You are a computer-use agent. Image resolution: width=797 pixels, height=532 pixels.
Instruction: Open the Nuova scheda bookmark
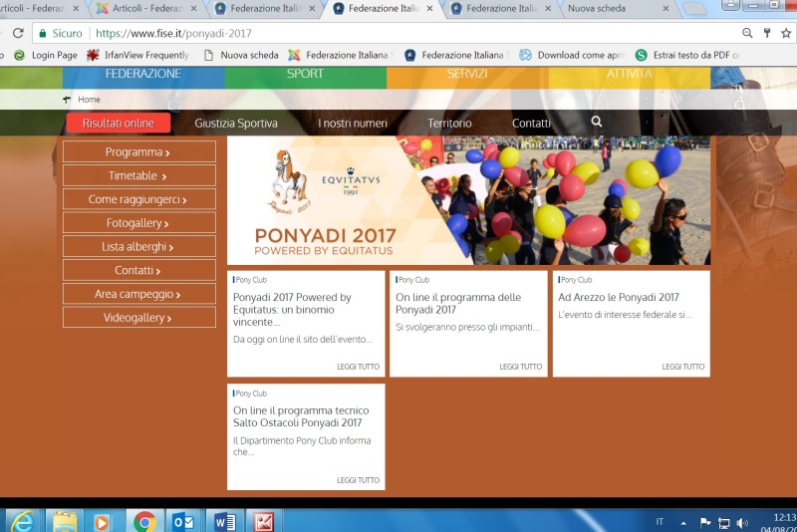pyautogui.click(x=241, y=55)
